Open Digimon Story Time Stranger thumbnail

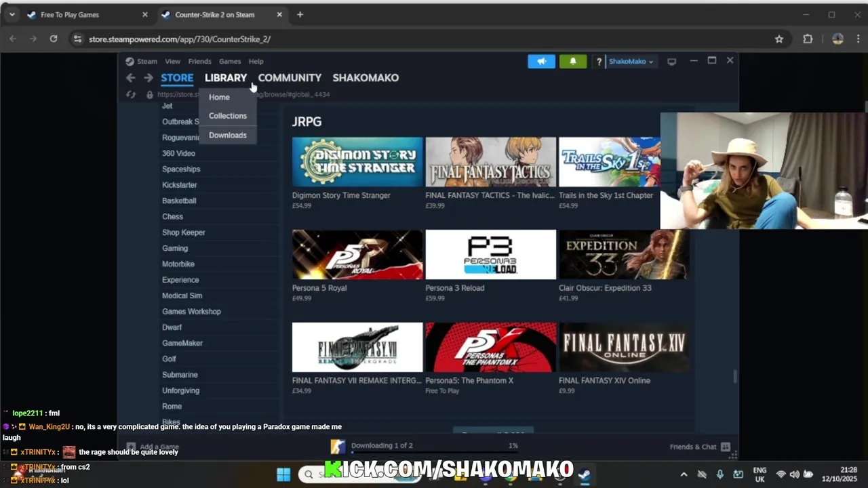(x=357, y=162)
